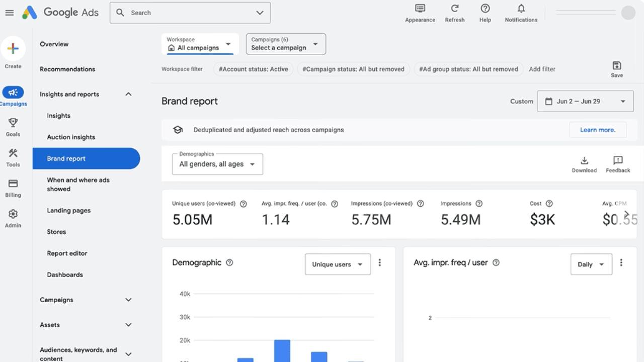This screenshot has height=362, width=644.
Task: Open Auction insights in sidebar
Action: pyautogui.click(x=71, y=137)
